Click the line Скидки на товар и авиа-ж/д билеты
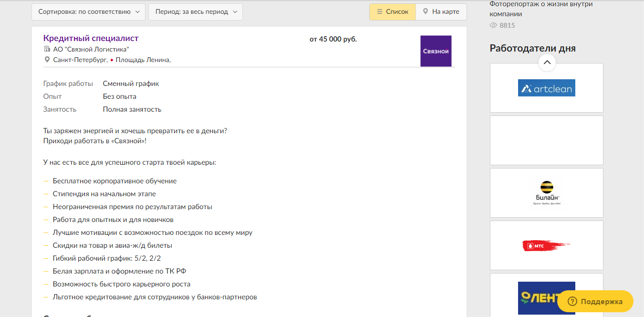Screen dimensions: 644x317 click(x=113, y=245)
